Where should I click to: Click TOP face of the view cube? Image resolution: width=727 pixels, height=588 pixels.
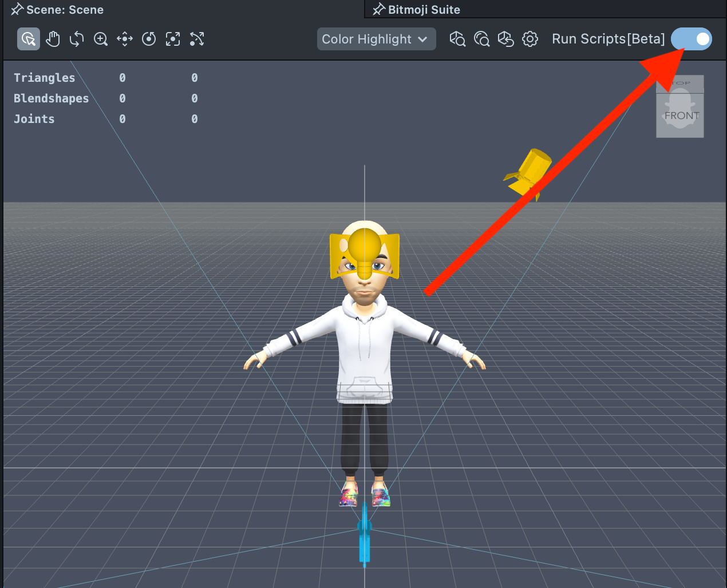click(680, 84)
